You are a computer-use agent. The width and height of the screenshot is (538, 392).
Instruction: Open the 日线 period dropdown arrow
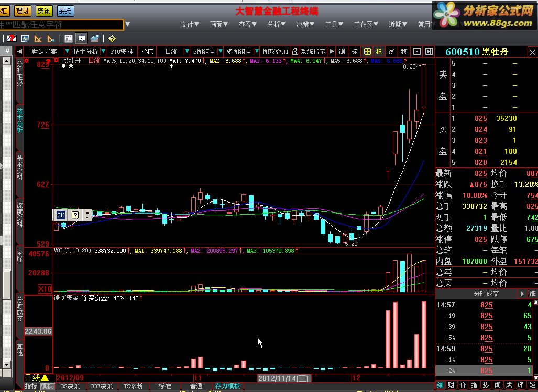pos(186,52)
